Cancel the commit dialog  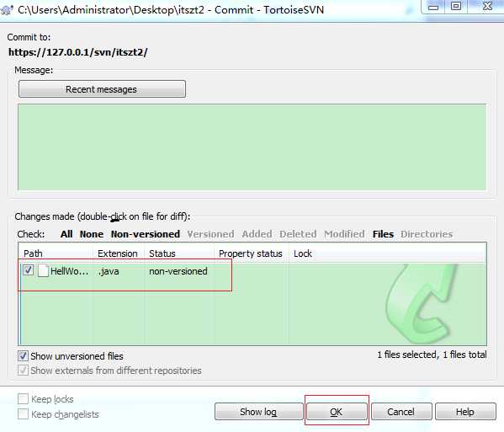click(401, 412)
